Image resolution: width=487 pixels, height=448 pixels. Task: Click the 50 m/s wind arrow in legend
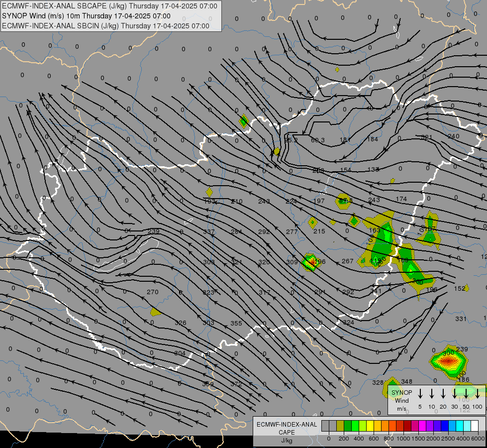click(x=466, y=393)
